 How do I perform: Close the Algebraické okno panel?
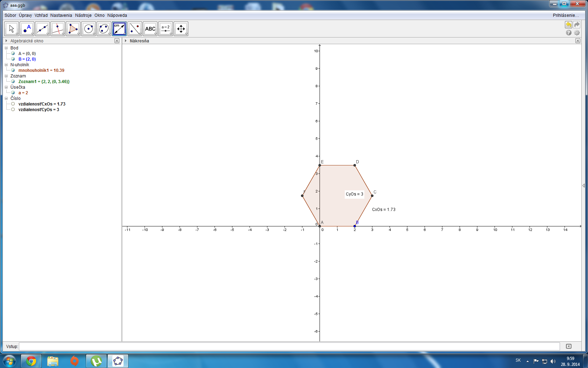[x=117, y=41]
